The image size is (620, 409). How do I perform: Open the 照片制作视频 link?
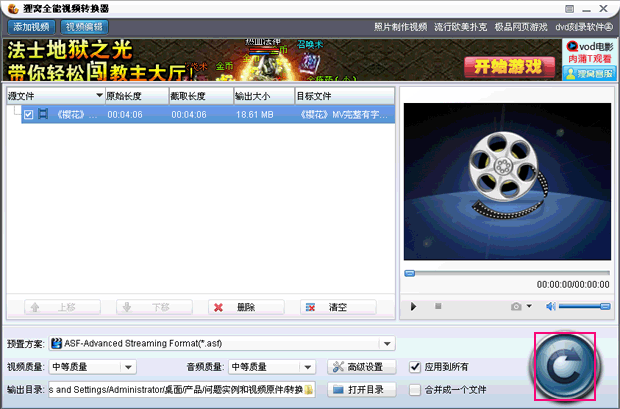(401, 27)
